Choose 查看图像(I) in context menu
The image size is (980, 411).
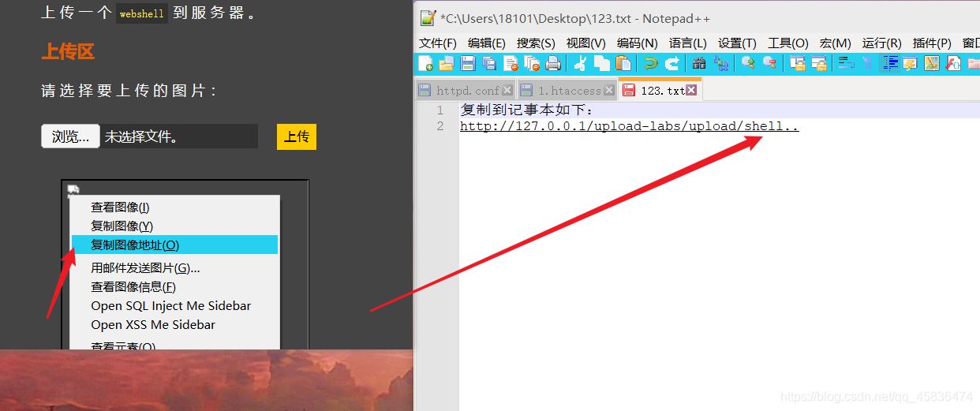(x=174, y=207)
